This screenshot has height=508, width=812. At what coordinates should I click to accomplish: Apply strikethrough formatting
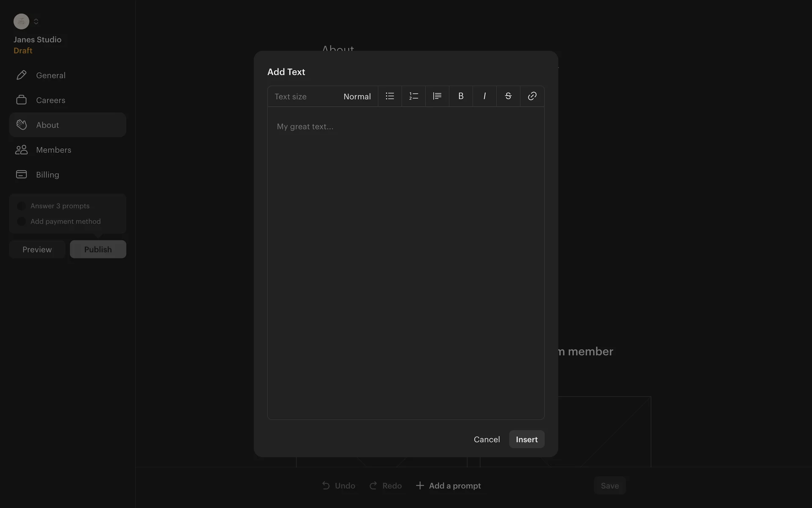click(x=508, y=96)
